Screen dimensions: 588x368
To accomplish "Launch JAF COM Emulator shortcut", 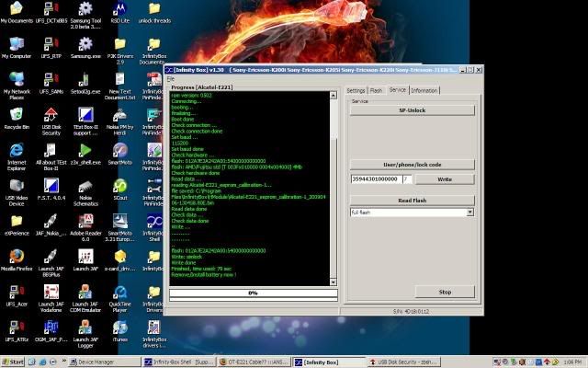I will point(85,293).
